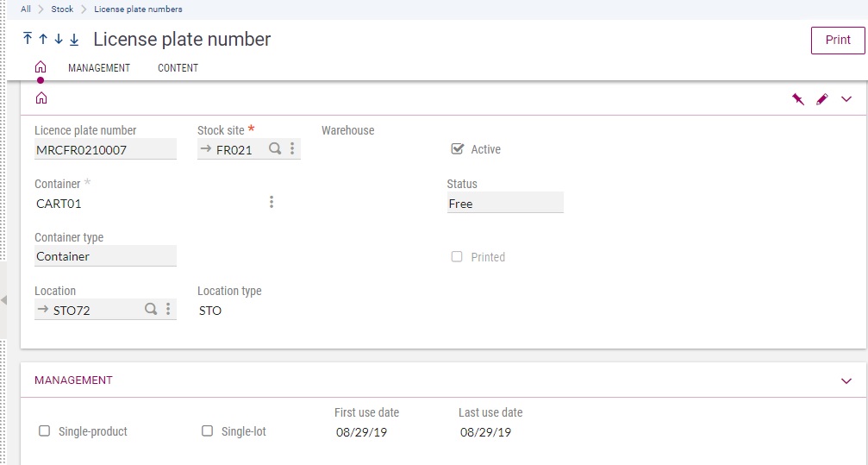Go to next record down arrow
Image resolution: width=868 pixels, height=465 pixels.
[x=59, y=40]
